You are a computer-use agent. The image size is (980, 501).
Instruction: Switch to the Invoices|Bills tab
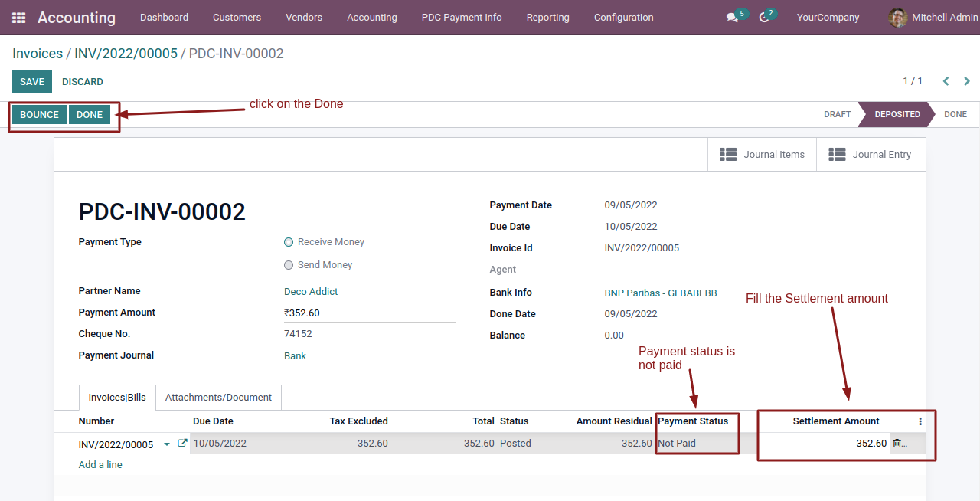click(x=117, y=398)
